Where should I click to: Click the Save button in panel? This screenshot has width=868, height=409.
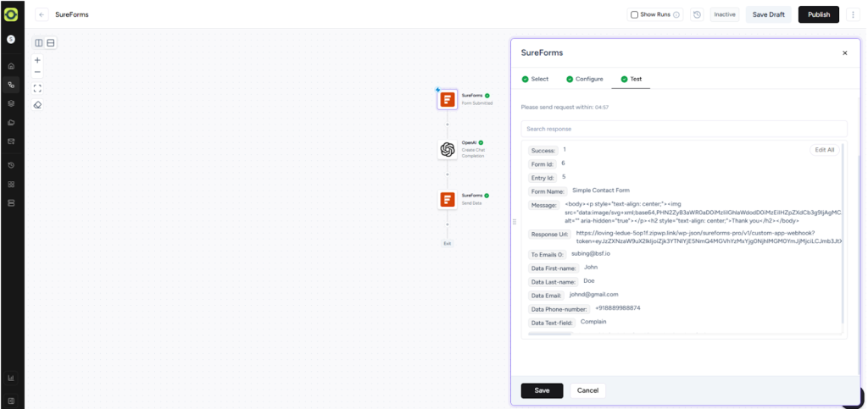pyautogui.click(x=542, y=390)
